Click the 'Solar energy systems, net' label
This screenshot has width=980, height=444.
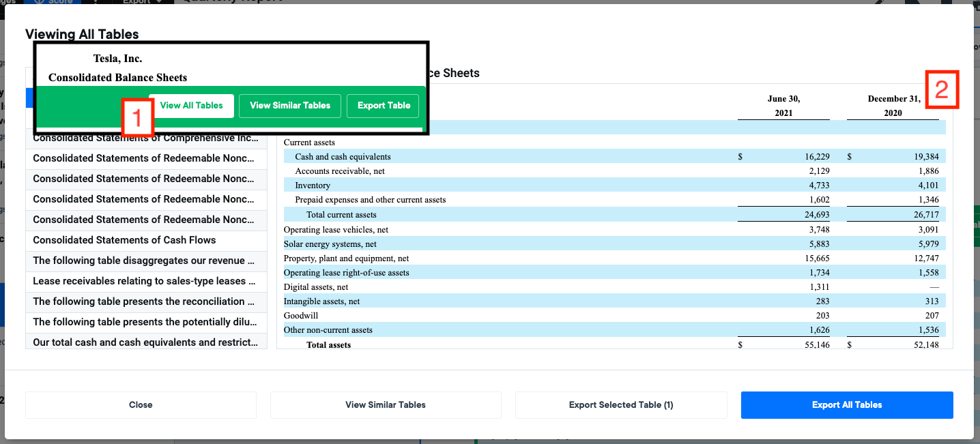[x=330, y=244]
